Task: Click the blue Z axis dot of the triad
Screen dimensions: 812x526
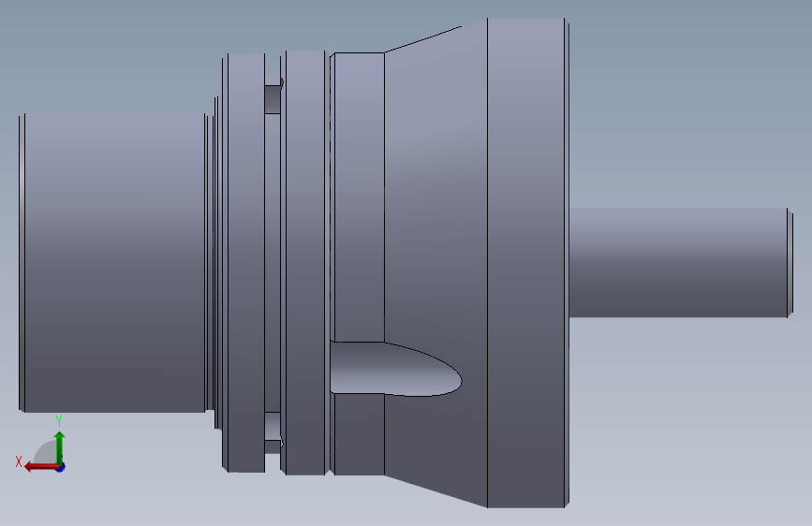Action: [x=61, y=467]
